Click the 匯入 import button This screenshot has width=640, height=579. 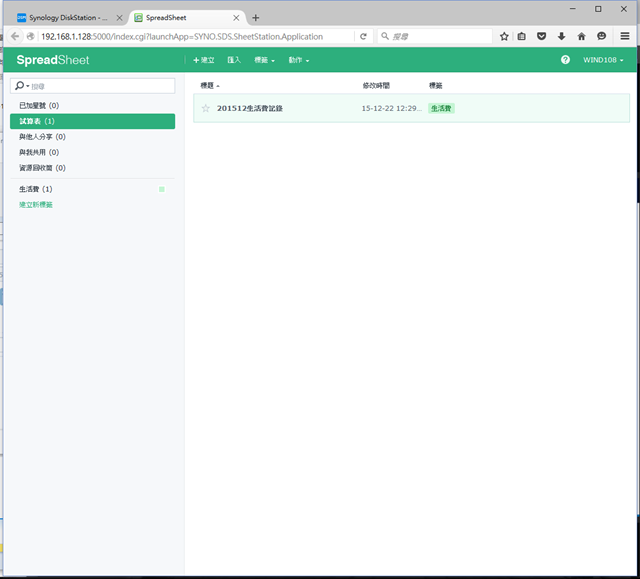[234, 60]
